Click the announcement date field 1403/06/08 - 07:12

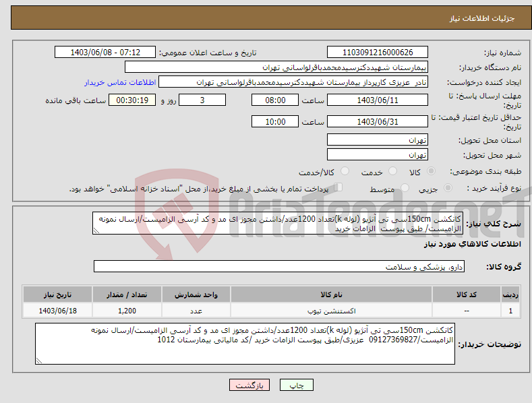coord(105,53)
